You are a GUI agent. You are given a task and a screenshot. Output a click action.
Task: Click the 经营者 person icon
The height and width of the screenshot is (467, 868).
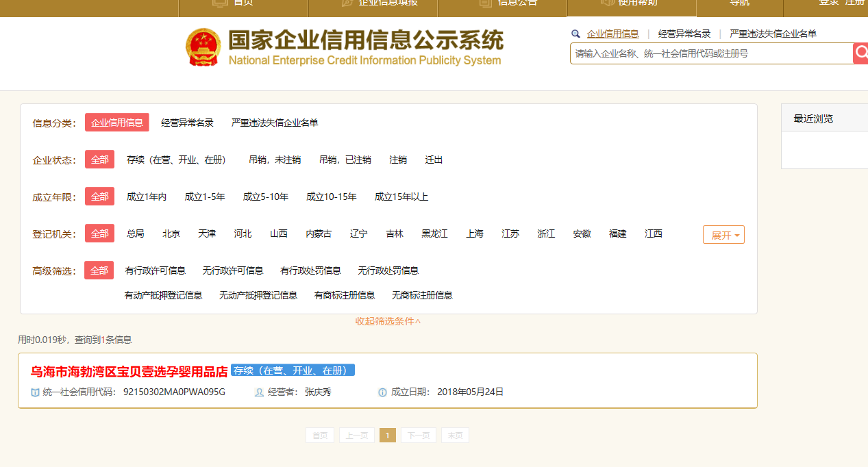[x=259, y=392]
